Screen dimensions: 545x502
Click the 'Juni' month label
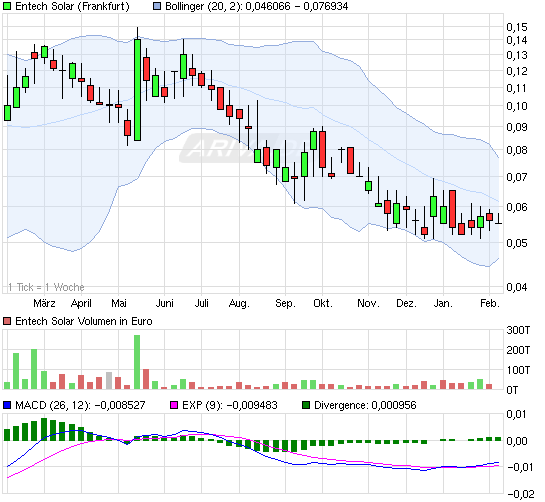[x=164, y=303]
